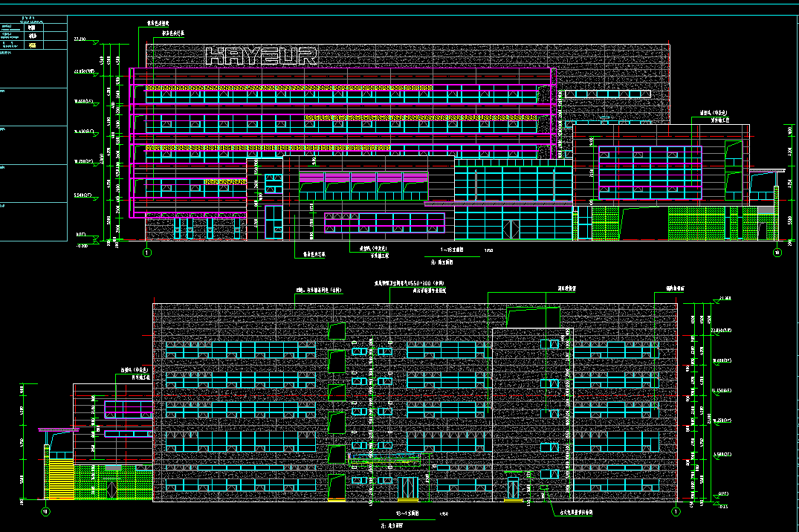Select the 22.150 elevation marker at upper left
This screenshot has height=532, width=799.
[80, 39]
